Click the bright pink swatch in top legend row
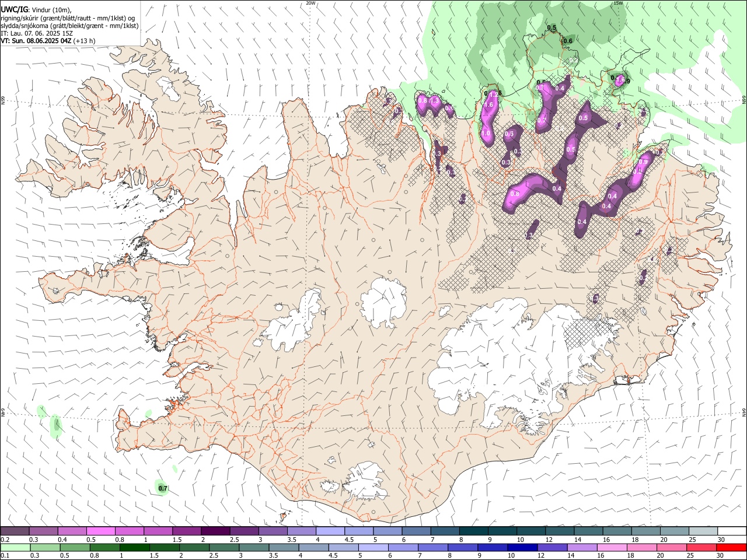Viewport: 747px width, 560px height. click(x=100, y=531)
